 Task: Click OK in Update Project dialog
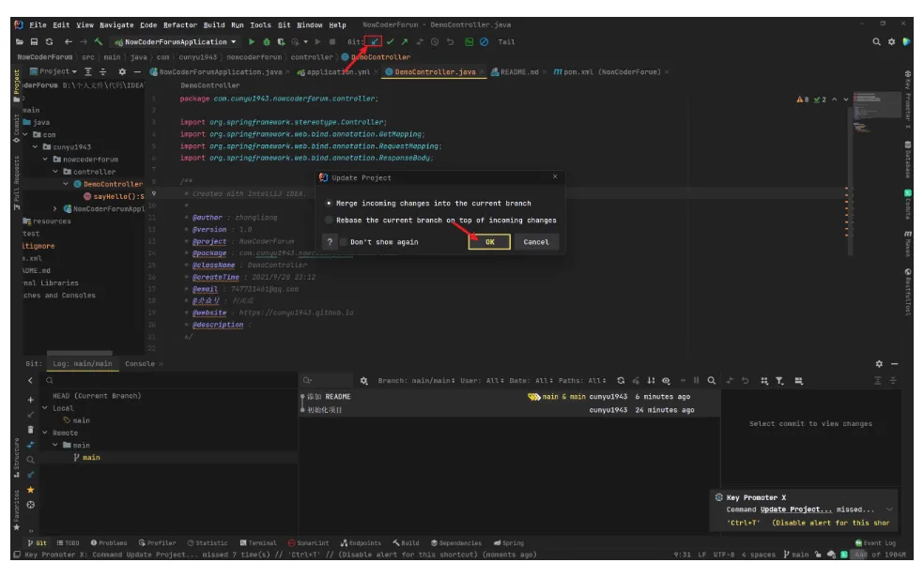(489, 242)
